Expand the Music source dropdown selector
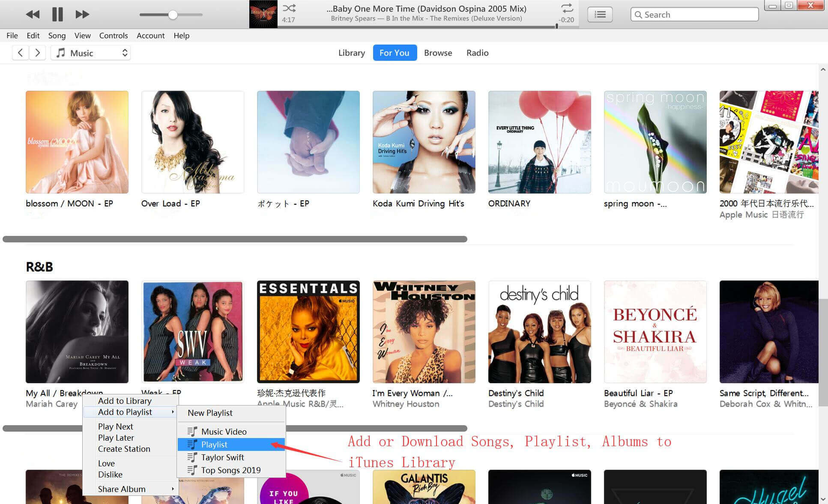The width and height of the screenshot is (828, 504). click(124, 53)
